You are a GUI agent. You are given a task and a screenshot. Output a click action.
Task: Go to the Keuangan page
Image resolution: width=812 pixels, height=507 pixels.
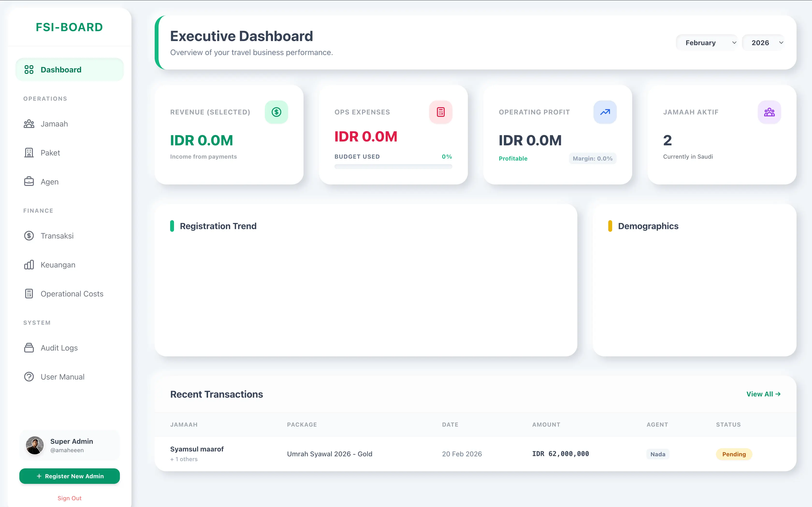click(58, 265)
